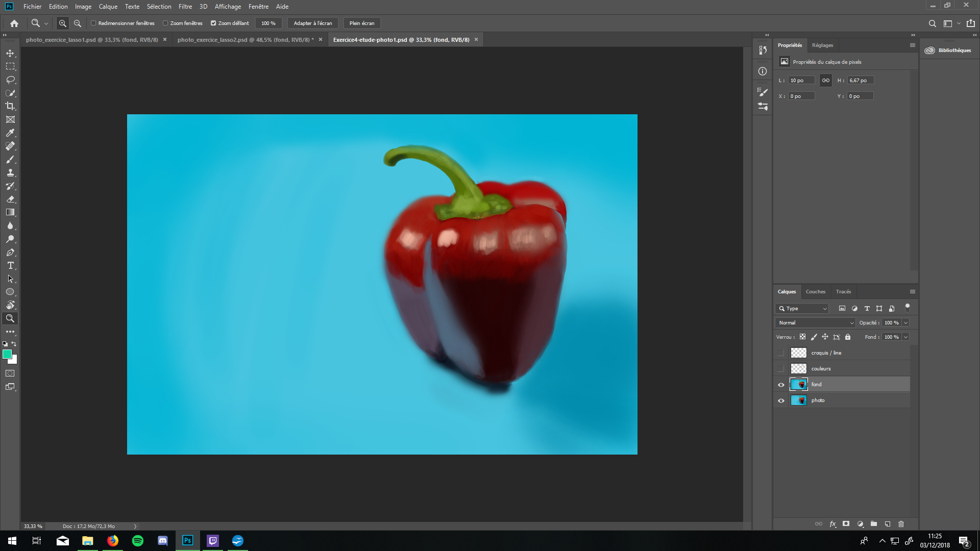Add a layer mask to the layer
The image size is (980, 551).
pyautogui.click(x=846, y=524)
